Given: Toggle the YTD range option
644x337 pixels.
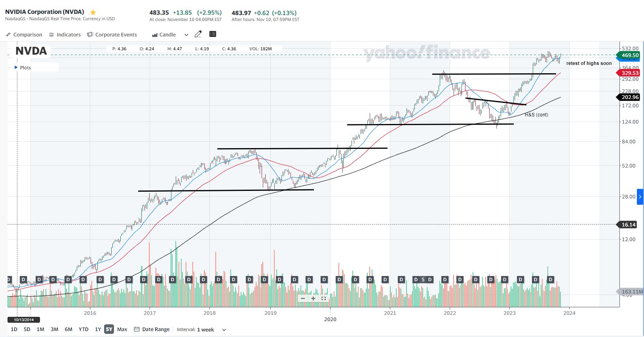Looking at the screenshot, I should coord(84,329).
